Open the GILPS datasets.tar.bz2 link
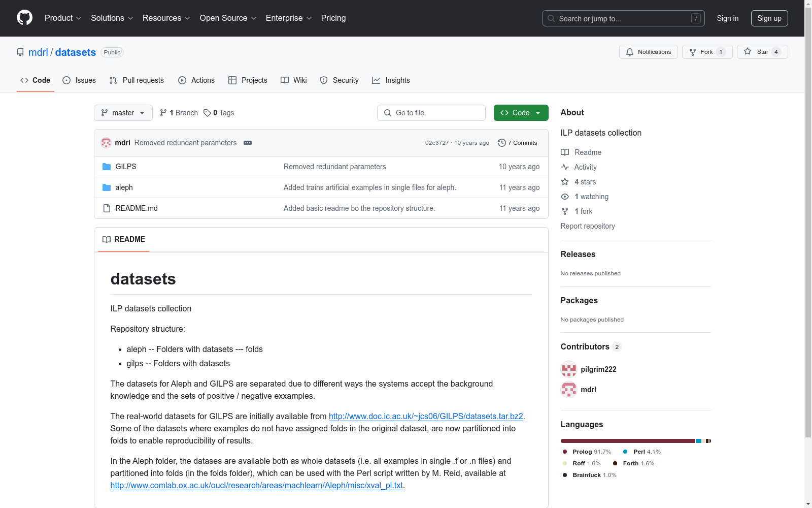Viewport: 812px width, 508px height. (426, 416)
